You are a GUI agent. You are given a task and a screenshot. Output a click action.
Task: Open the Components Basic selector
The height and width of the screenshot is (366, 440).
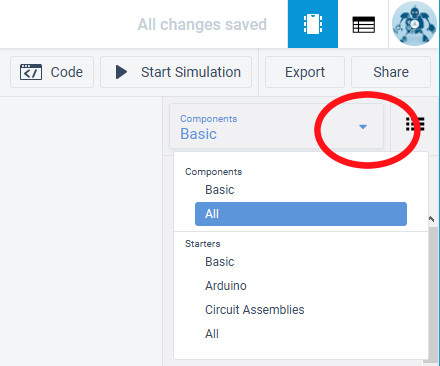[x=276, y=126]
